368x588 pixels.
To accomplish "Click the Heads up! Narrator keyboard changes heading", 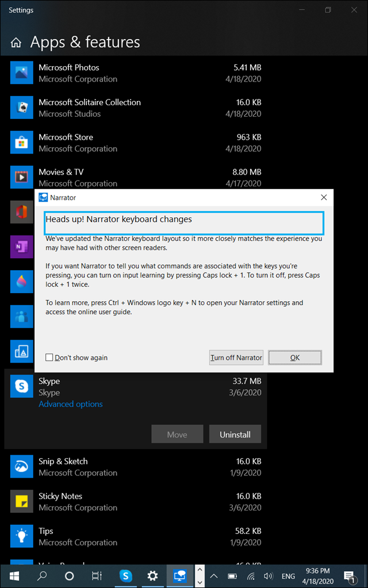I will (x=118, y=219).
